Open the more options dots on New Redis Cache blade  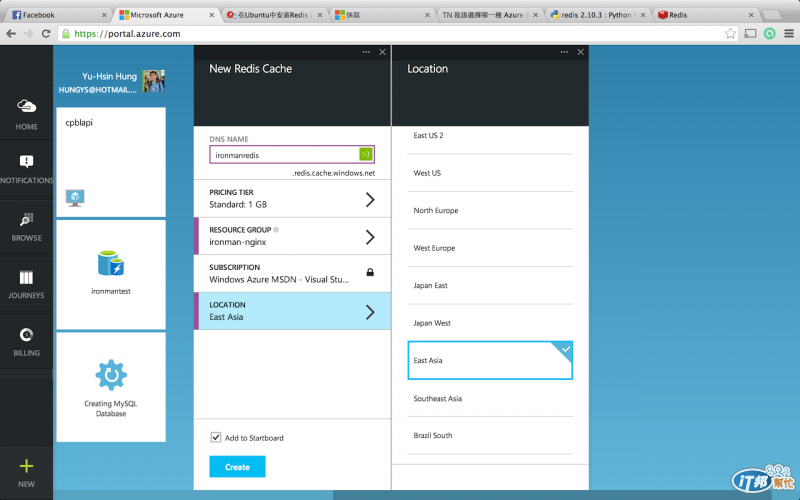coord(366,52)
